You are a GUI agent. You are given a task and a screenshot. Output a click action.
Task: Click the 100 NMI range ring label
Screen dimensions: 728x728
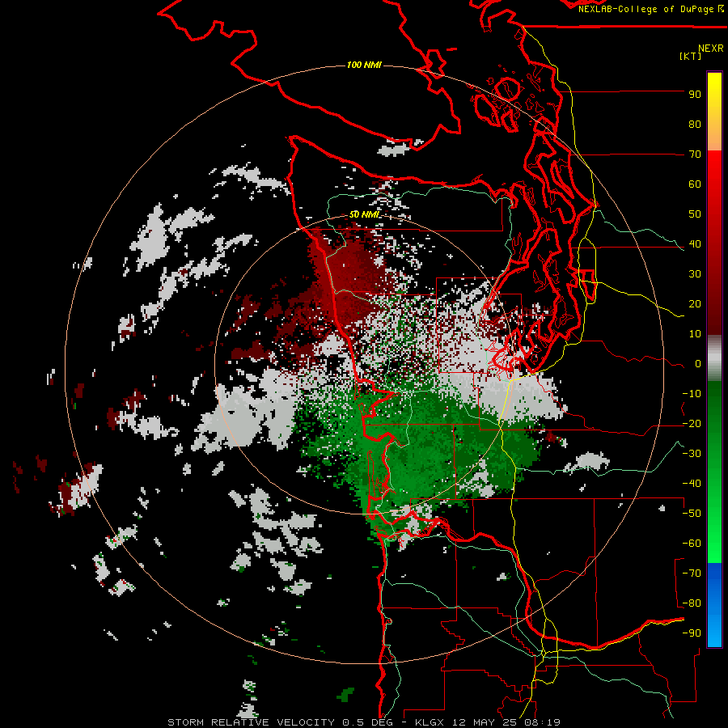(364, 65)
